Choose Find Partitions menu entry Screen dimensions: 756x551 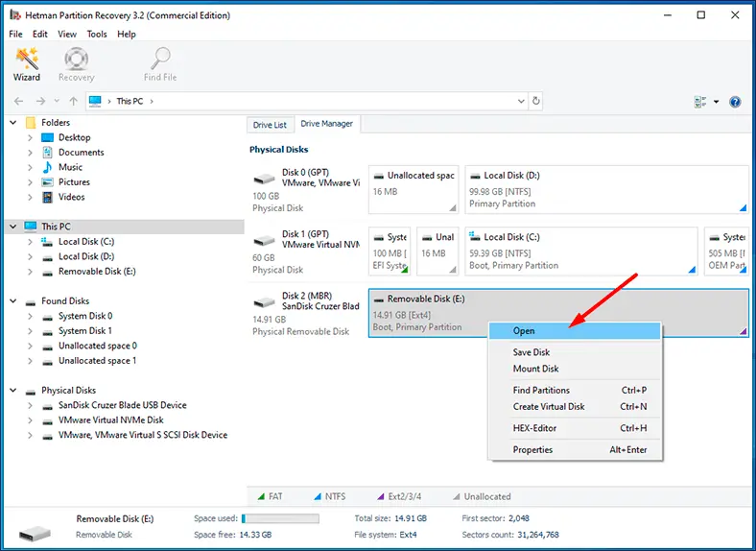coord(575,391)
